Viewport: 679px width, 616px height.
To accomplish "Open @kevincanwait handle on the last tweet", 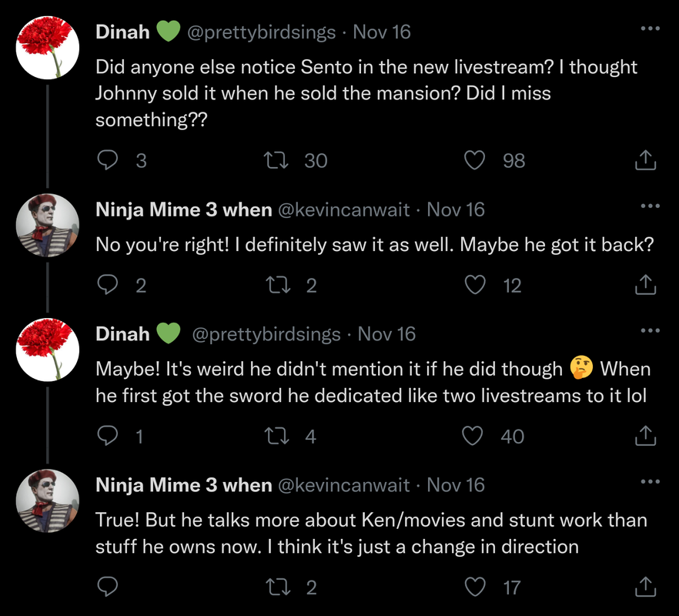I will click(343, 485).
